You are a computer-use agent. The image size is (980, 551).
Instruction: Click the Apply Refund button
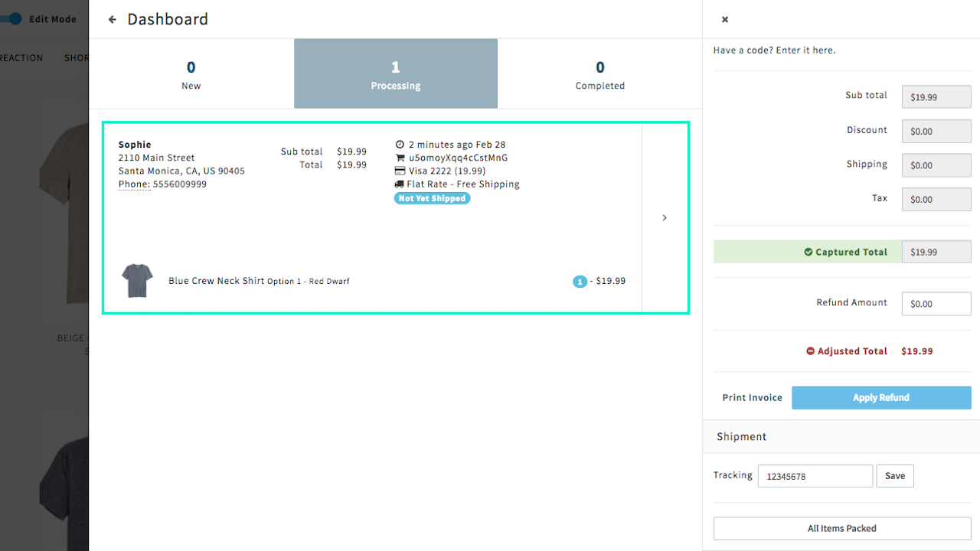click(881, 398)
